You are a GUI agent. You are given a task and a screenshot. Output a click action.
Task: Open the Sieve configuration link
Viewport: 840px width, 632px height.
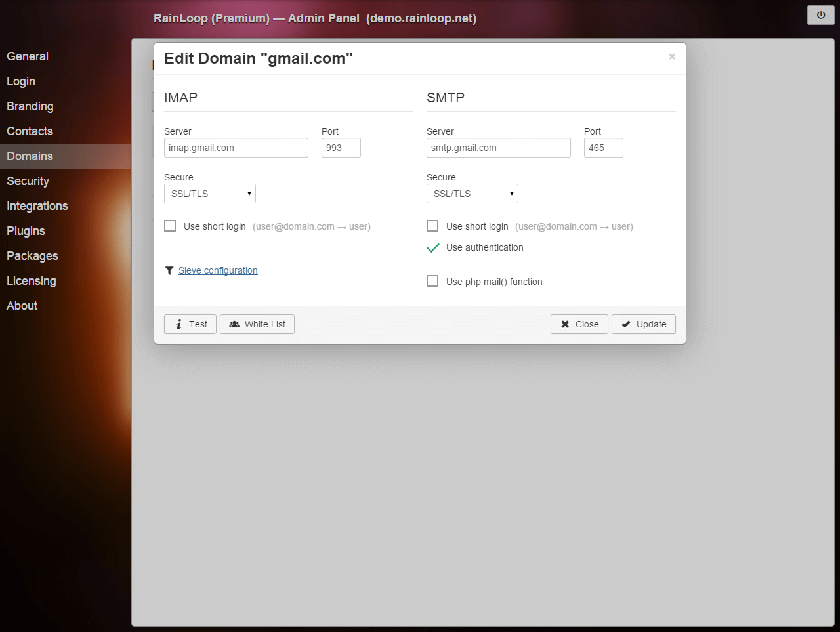[x=217, y=270]
